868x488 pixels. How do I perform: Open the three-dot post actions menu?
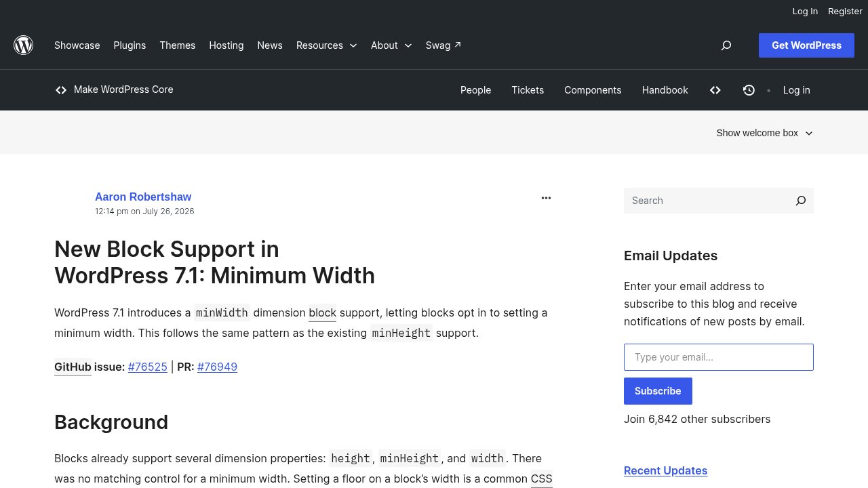click(x=546, y=198)
